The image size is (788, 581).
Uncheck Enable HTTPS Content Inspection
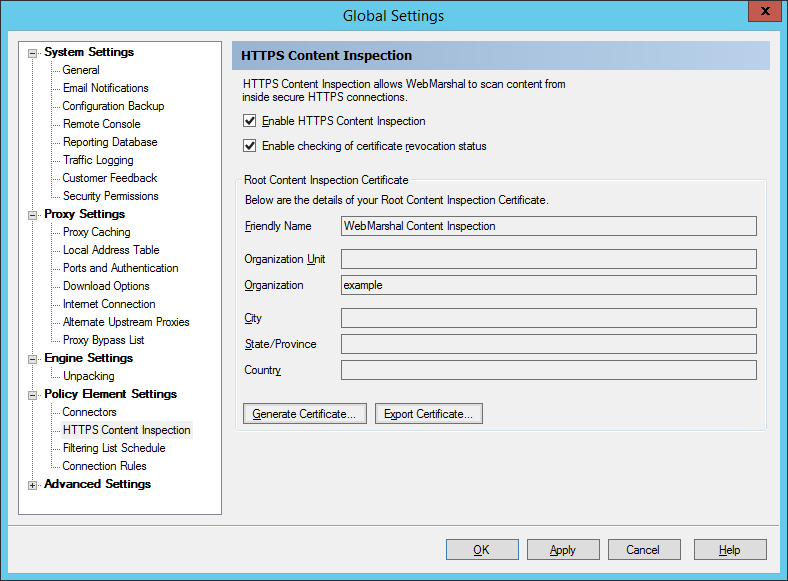pyautogui.click(x=250, y=121)
